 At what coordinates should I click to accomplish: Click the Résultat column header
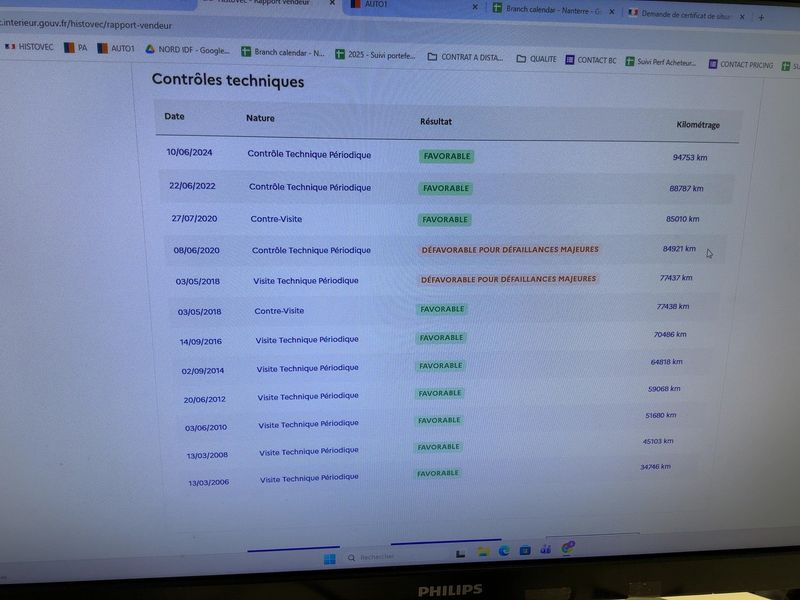click(436, 121)
